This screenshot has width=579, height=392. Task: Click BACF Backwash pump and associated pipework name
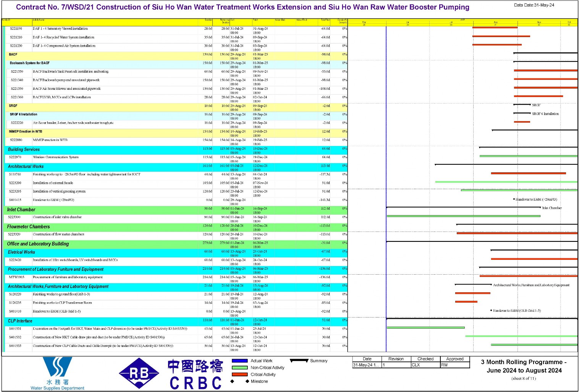[66, 80]
